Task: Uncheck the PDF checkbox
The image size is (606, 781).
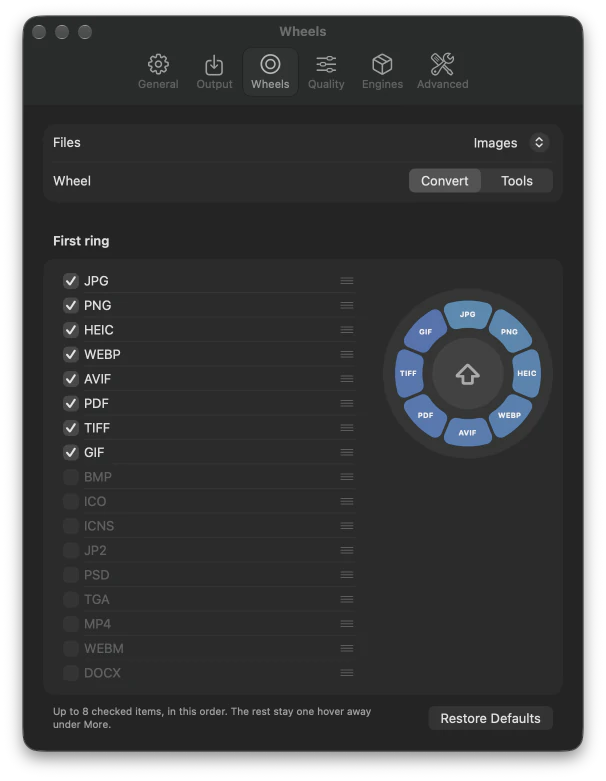Action: 71,403
